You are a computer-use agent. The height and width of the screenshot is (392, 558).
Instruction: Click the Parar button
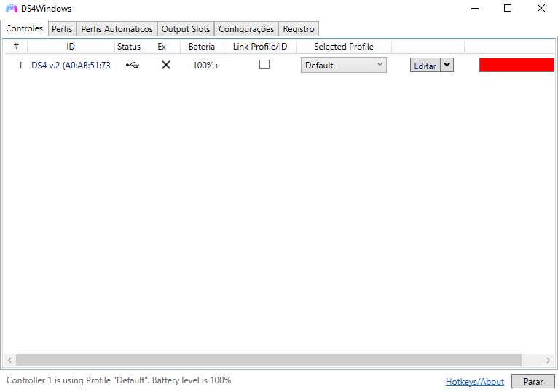[533, 381]
